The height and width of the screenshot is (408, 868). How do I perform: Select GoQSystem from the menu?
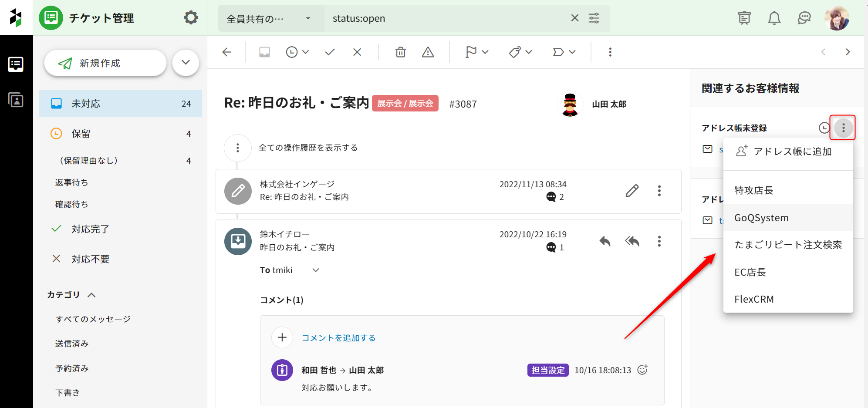pos(761,218)
